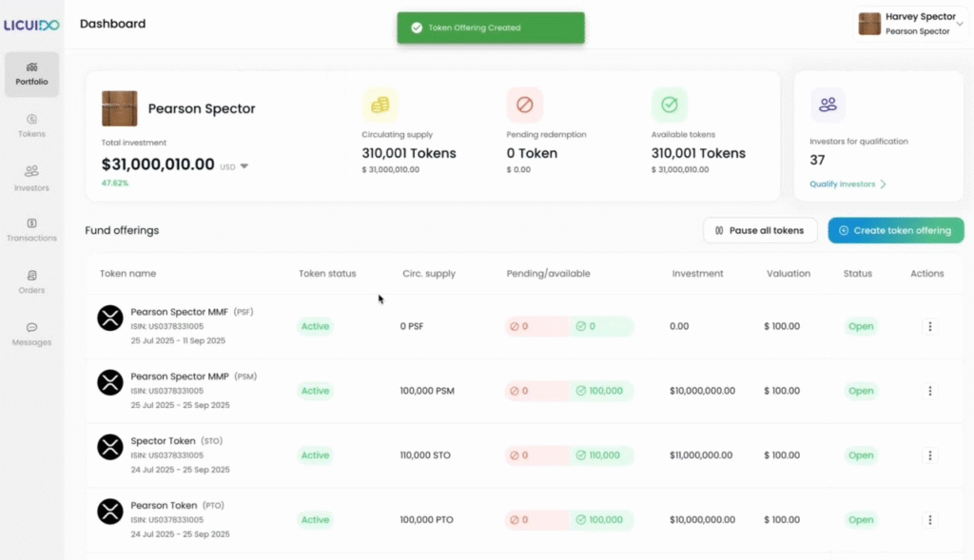Expand the USD currency dropdown
The image size is (974, 560).
244,166
